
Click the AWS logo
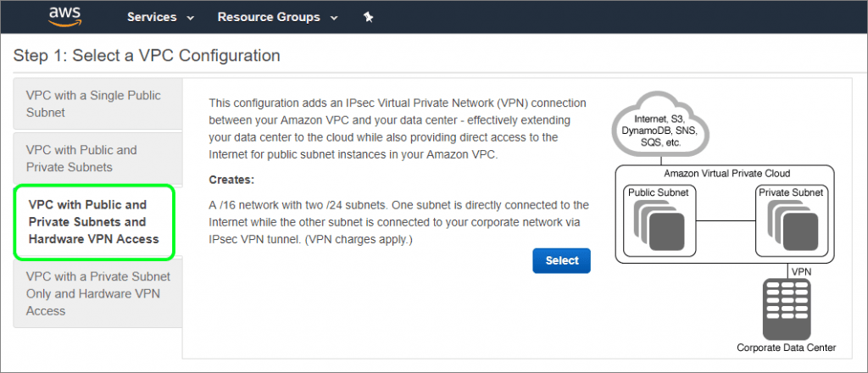pos(65,17)
